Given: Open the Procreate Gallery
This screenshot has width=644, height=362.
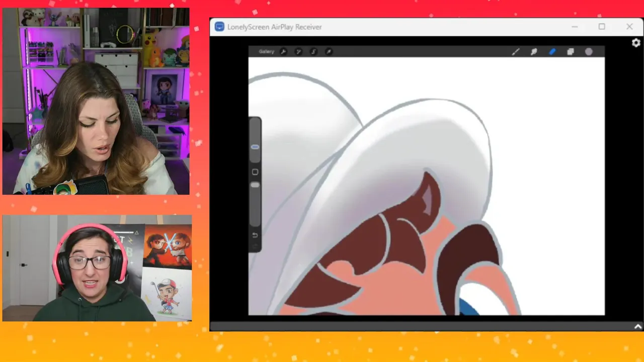Looking at the screenshot, I should pyautogui.click(x=266, y=51).
